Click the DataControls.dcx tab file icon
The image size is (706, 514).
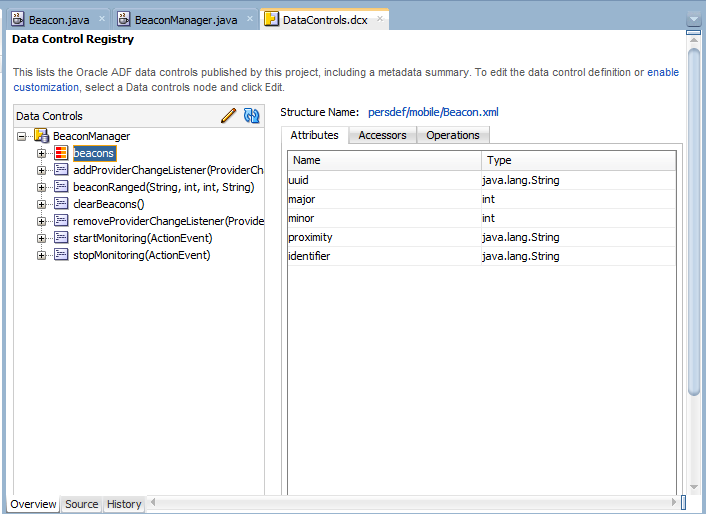click(271, 19)
